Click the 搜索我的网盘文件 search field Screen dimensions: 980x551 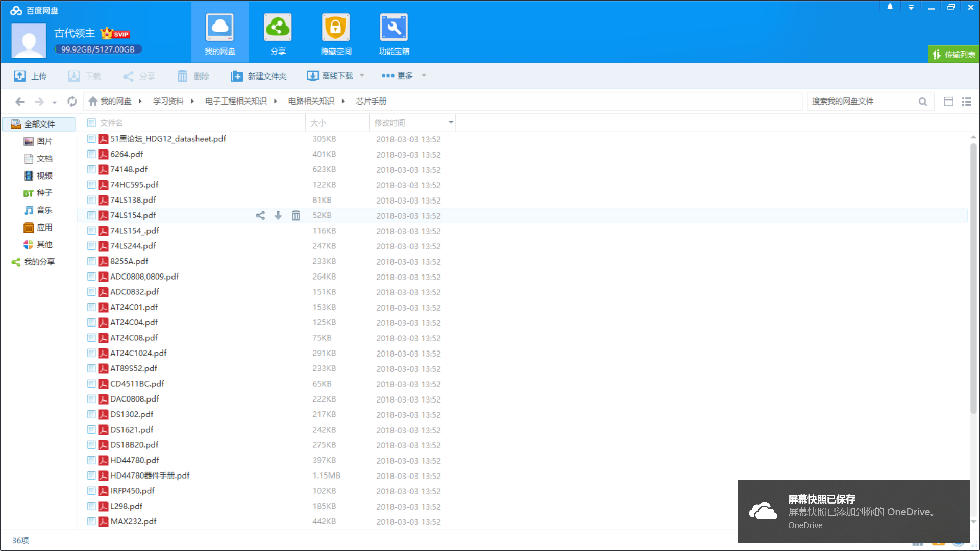point(863,102)
